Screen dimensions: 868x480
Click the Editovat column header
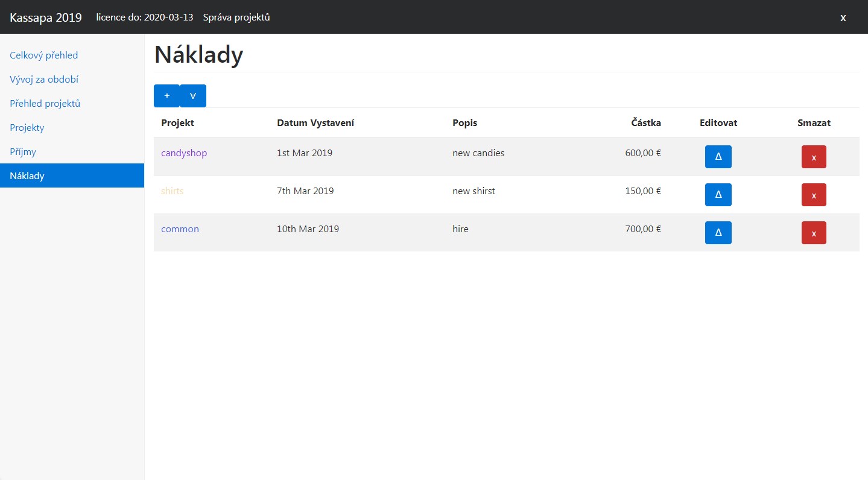(x=718, y=123)
